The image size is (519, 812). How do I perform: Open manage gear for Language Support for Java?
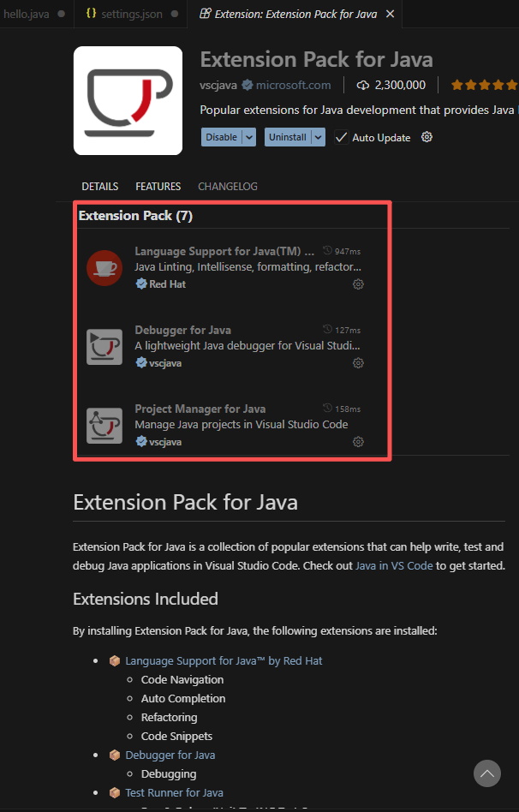pyautogui.click(x=358, y=284)
